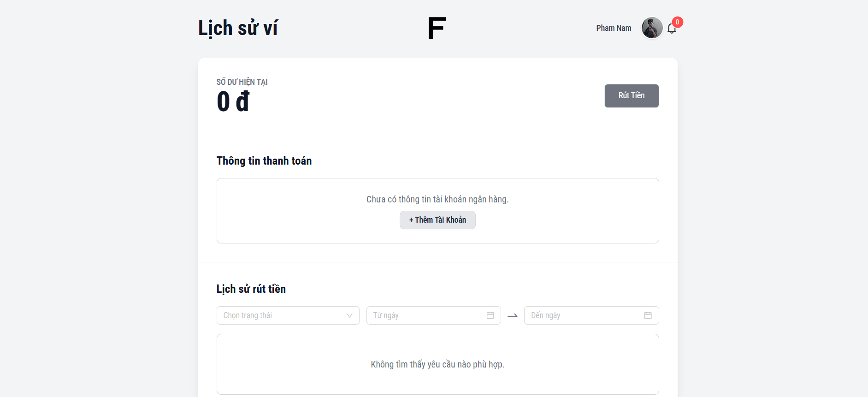Open the Chọn trạng thái dropdown

tap(281, 315)
